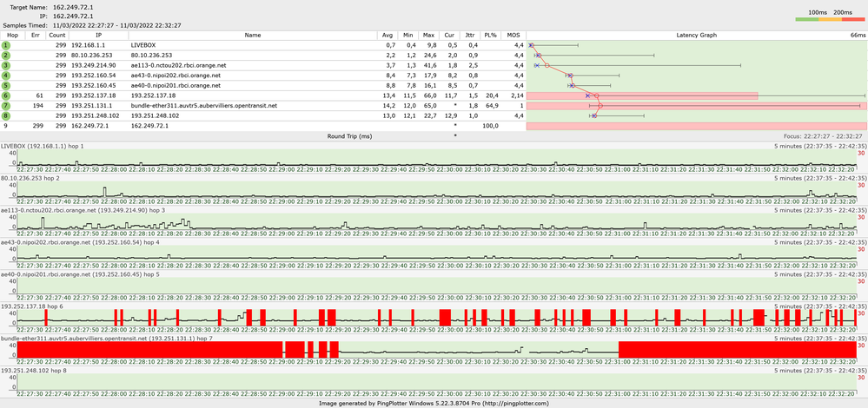Image resolution: width=868 pixels, height=408 pixels.
Task: Click the green hop 1 circle icon
Action: point(6,44)
